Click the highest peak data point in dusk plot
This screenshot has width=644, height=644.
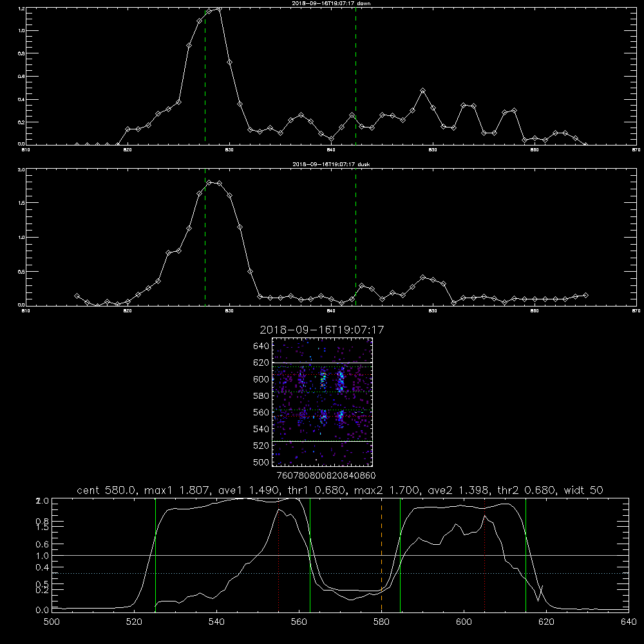point(209,182)
